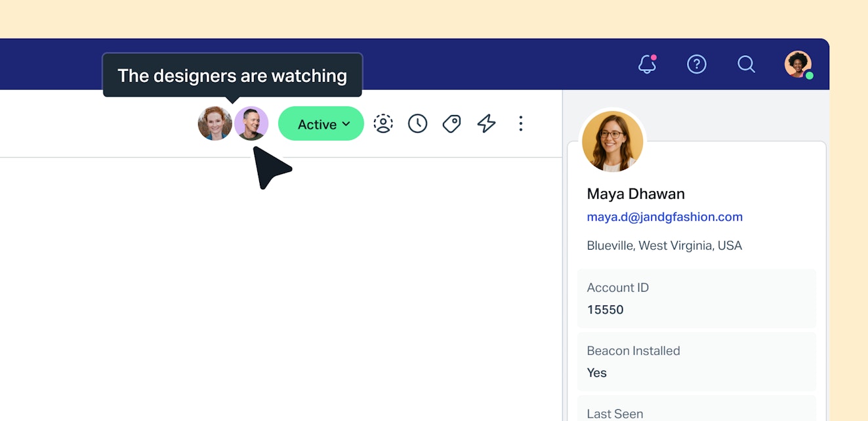Click the Account ID 15550 field

coord(696,298)
